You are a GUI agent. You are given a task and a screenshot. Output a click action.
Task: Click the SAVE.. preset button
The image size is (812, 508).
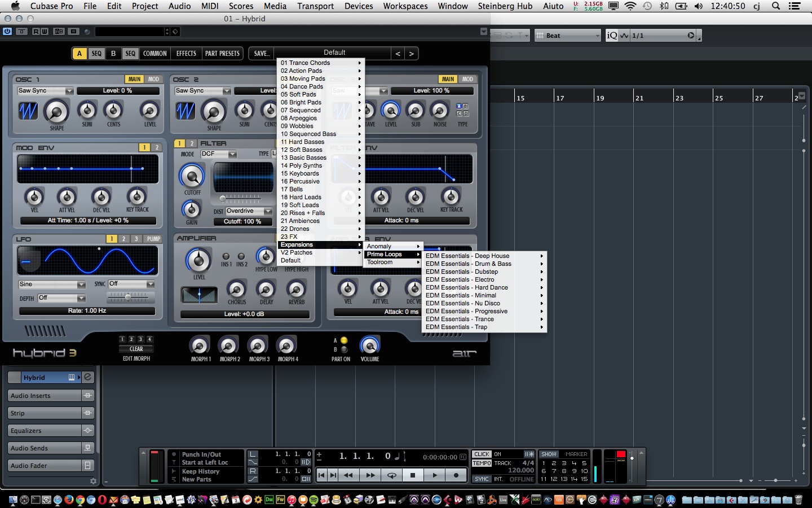(x=261, y=54)
